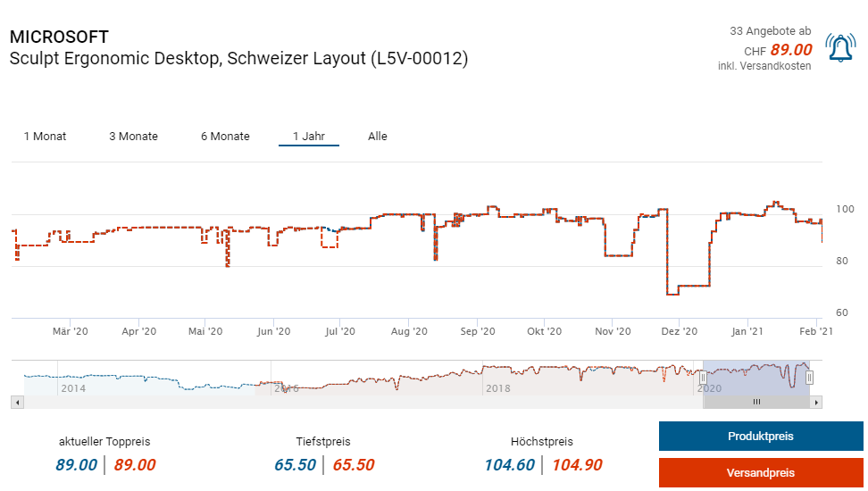Click the 2014 area in navigator
The image size is (868, 491).
pyautogui.click(x=73, y=388)
